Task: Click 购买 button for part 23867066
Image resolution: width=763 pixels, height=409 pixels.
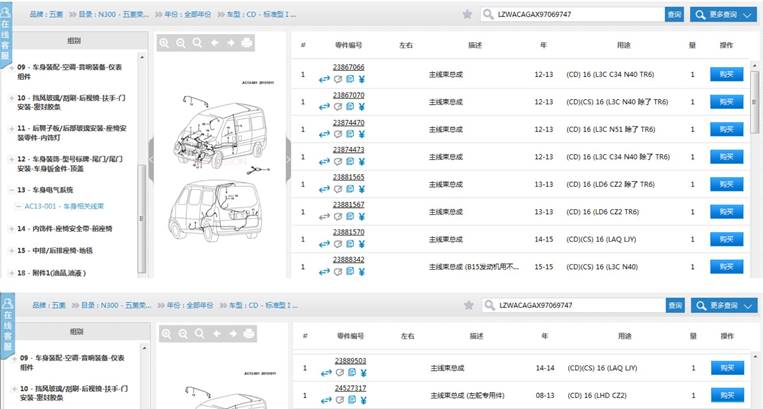Action: click(x=726, y=74)
